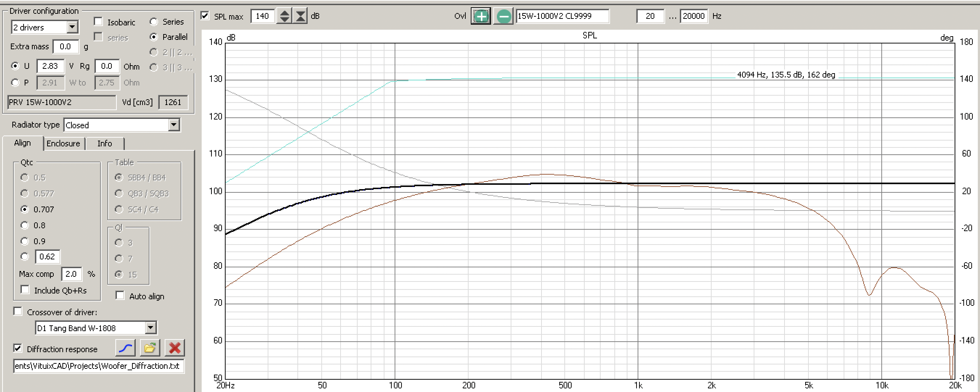Screen dimensions: 980x392
Task: Switch to the Enclosure tab
Action: pos(63,143)
